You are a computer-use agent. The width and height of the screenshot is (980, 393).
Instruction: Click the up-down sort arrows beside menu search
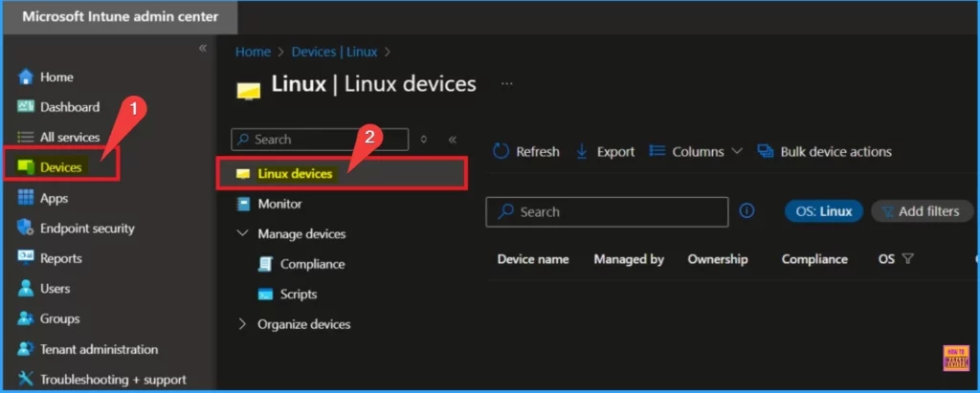(424, 140)
